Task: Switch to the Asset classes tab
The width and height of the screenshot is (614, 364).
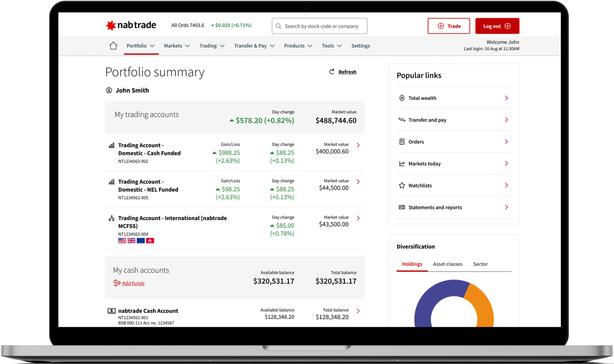Action: tap(448, 264)
